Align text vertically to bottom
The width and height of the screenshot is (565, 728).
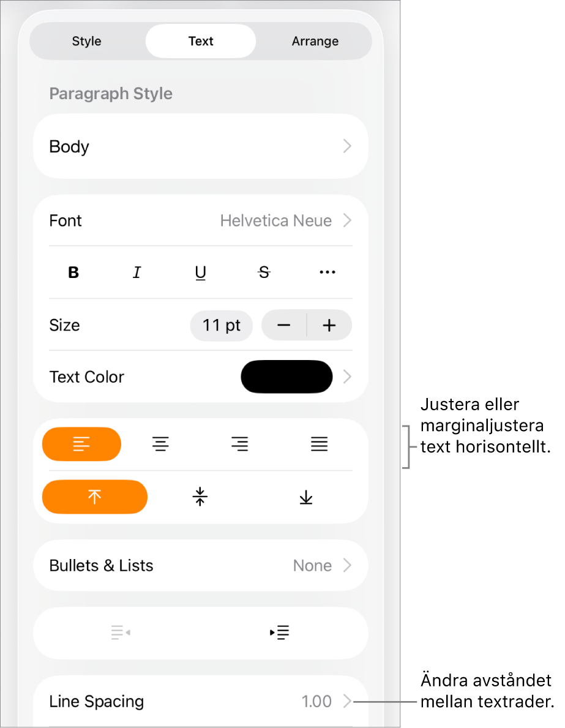[306, 497]
